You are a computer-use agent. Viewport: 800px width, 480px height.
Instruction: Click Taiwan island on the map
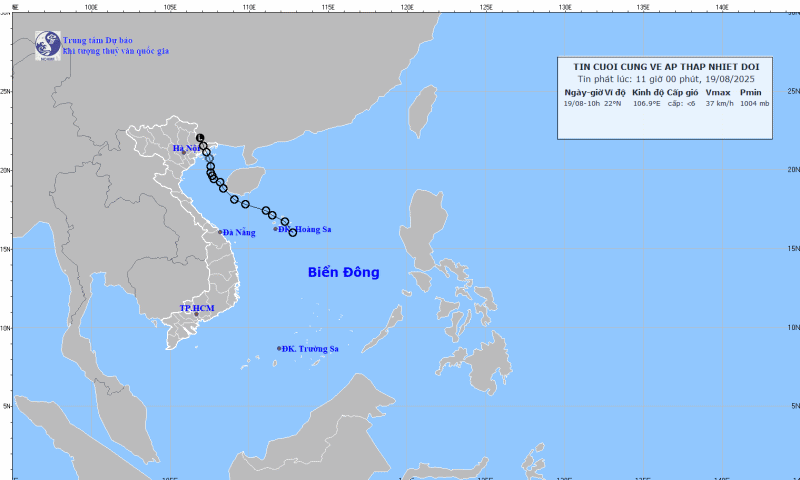[422, 111]
